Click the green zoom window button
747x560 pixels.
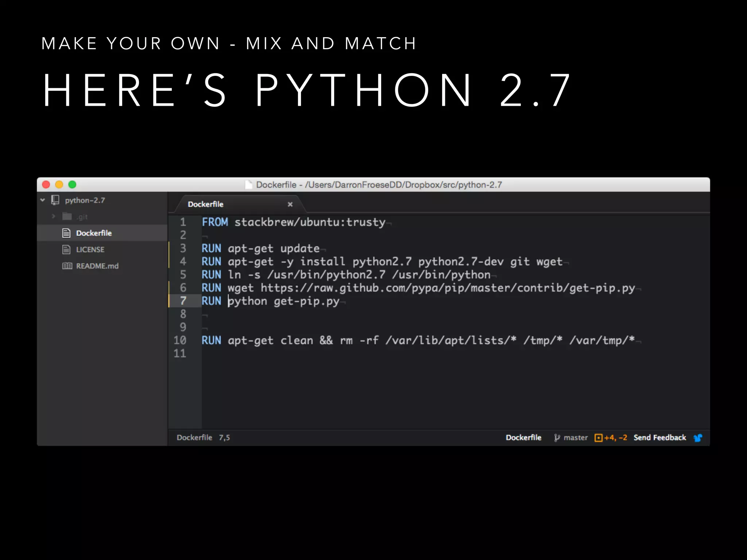coord(72,184)
